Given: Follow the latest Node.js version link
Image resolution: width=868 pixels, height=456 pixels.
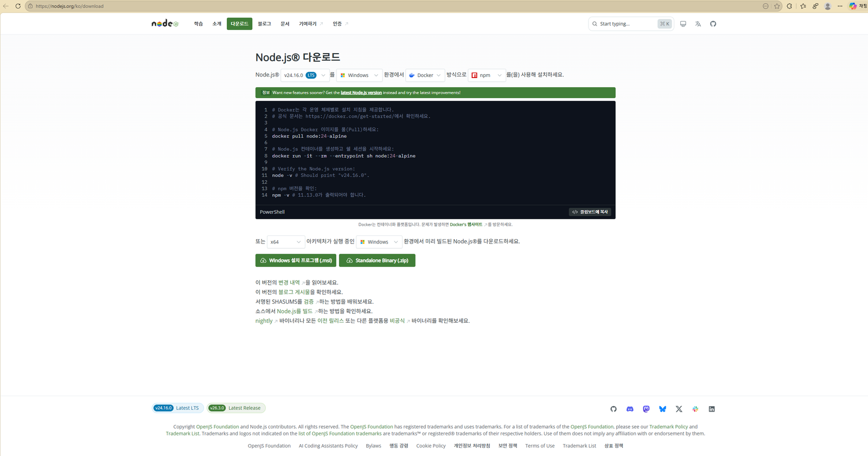Looking at the screenshot, I should (x=361, y=93).
